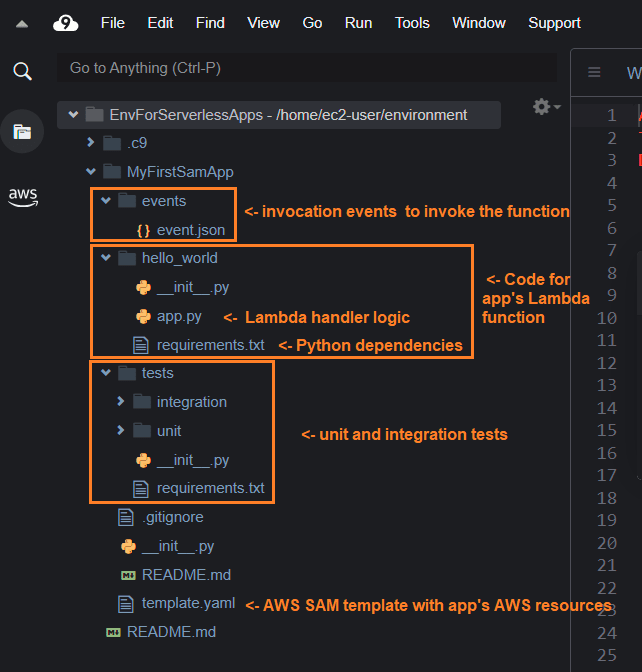Open the Window menu
This screenshot has width=642, height=672.
point(479,23)
